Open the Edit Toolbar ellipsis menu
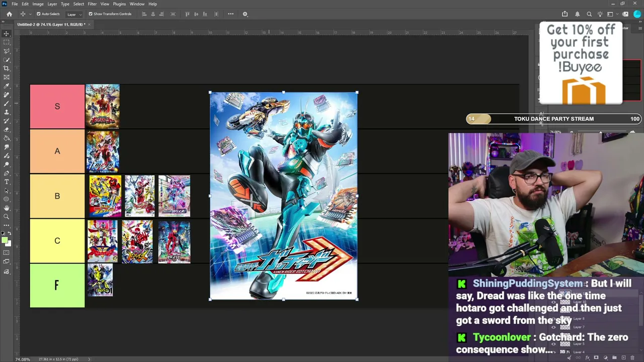644x362 pixels. pyautogui.click(x=7, y=225)
